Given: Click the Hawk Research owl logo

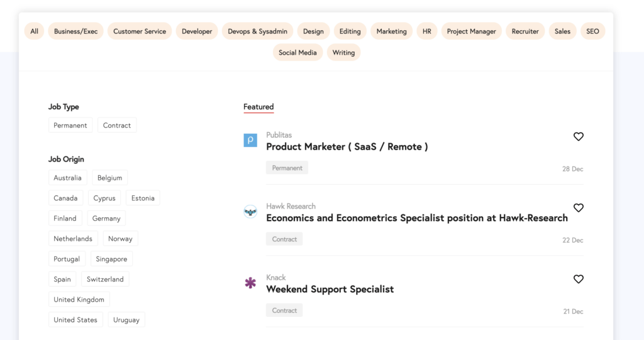Looking at the screenshot, I should [x=250, y=212].
